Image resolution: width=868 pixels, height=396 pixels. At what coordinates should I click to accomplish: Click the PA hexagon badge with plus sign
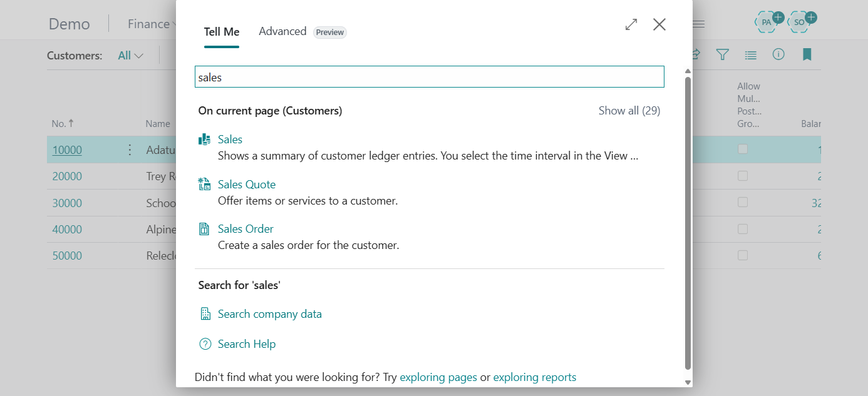click(x=767, y=21)
